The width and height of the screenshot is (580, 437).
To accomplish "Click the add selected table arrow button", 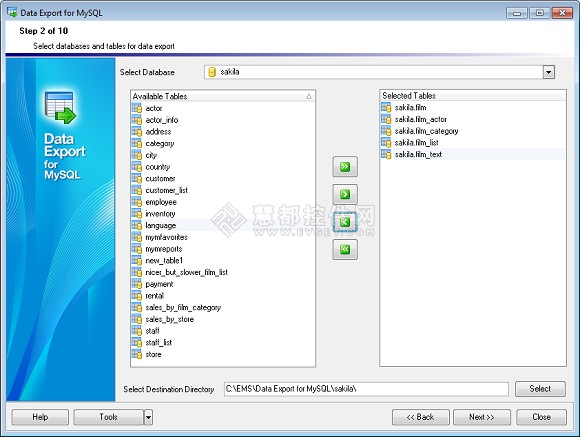I will 345,194.
